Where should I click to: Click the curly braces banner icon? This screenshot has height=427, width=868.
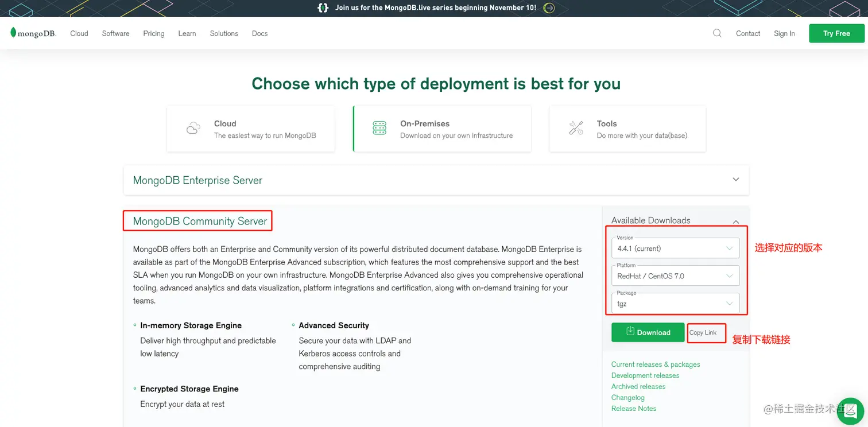323,8
